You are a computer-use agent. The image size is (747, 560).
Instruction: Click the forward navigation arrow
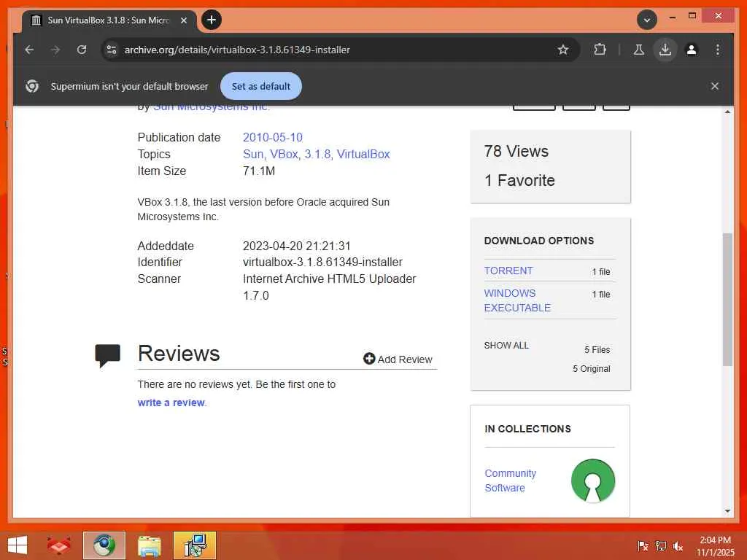55,50
